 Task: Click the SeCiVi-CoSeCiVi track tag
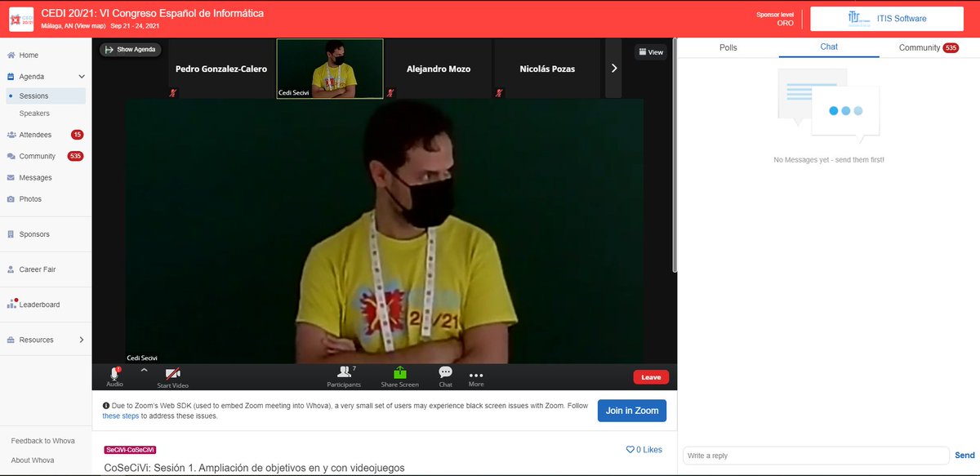click(x=130, y=450)
